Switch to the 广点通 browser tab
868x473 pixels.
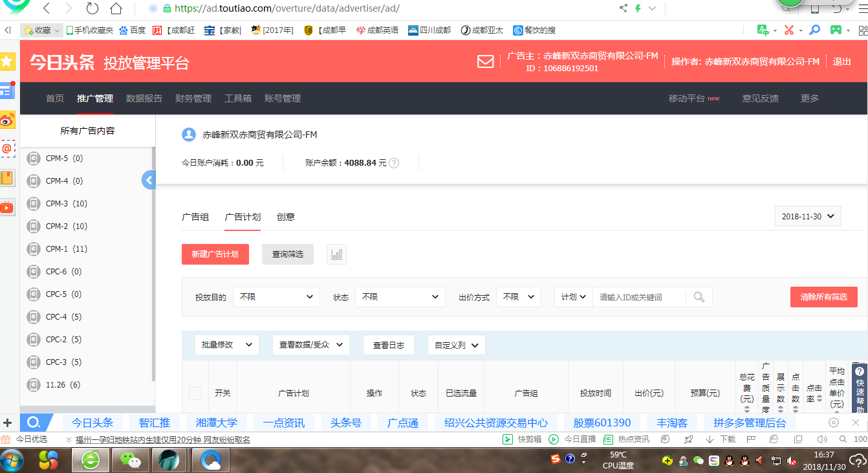pos(403,423)
